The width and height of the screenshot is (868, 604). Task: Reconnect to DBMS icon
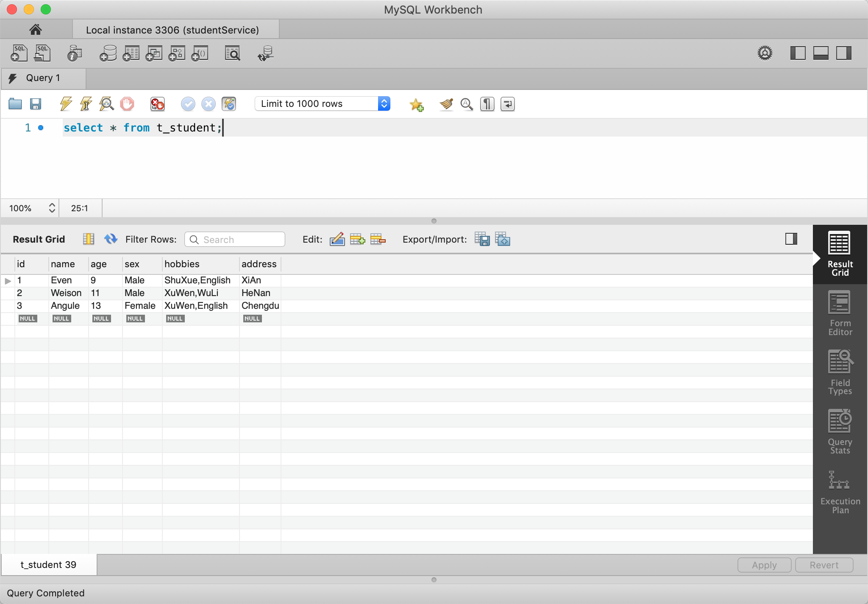point(266,53)
